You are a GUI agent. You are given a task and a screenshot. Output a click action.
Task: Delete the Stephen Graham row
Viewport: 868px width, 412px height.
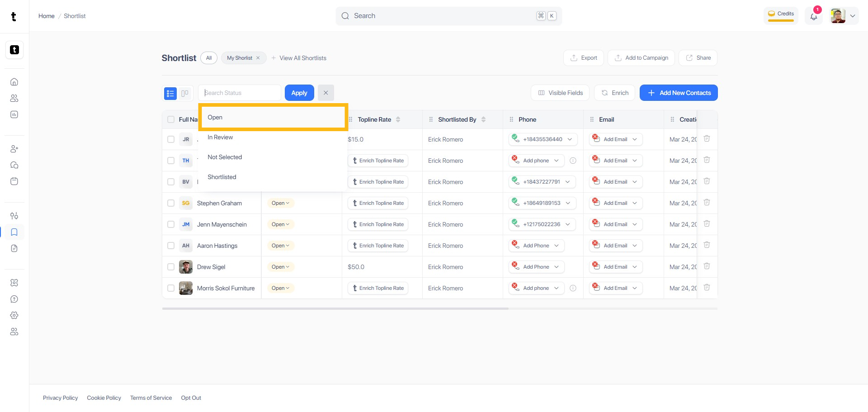707,203
